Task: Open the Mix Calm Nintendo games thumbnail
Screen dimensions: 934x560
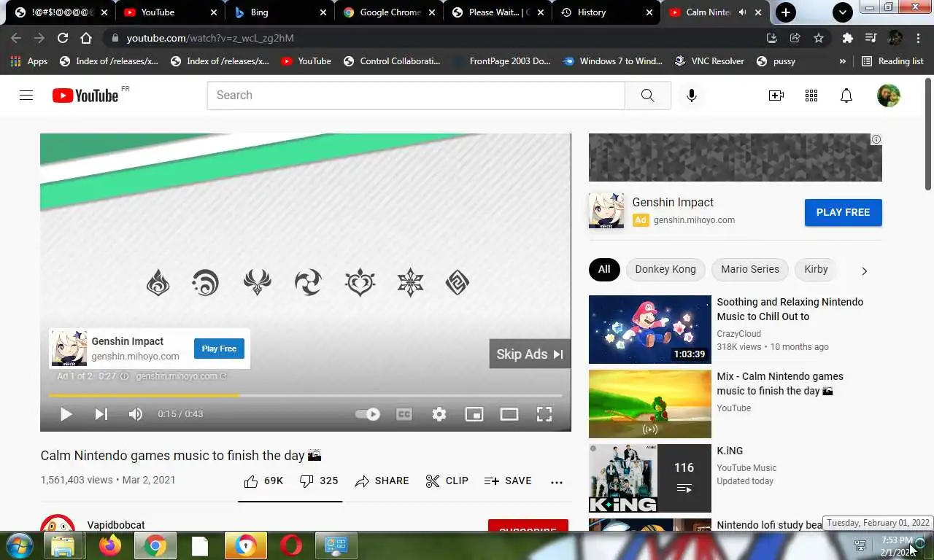Action: pyautogui.click(x=650, y=404)
